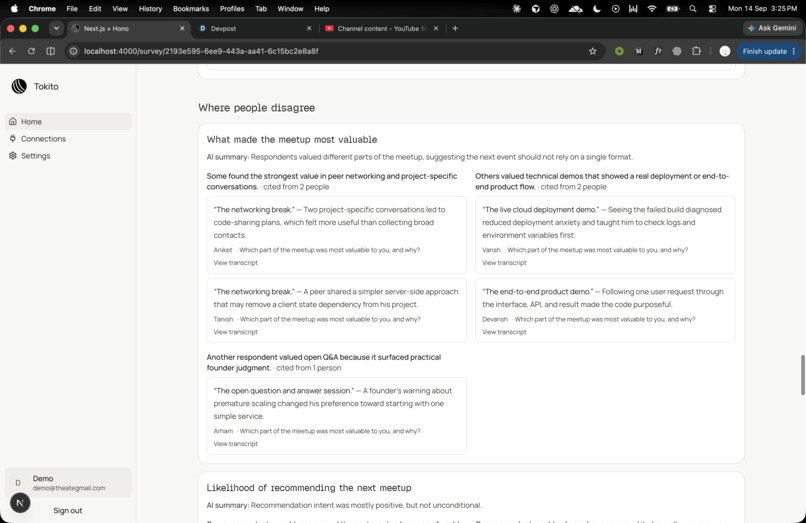This screenshot has height=523, width=806.
Task: Click Sign out
Action: (x=67, y=510)
